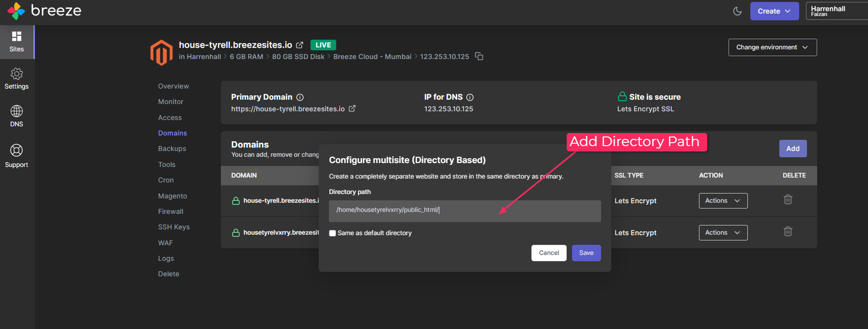Open Actions dropdown for housetyrelvxrry row
868x329 pixels.
[723, 233]
